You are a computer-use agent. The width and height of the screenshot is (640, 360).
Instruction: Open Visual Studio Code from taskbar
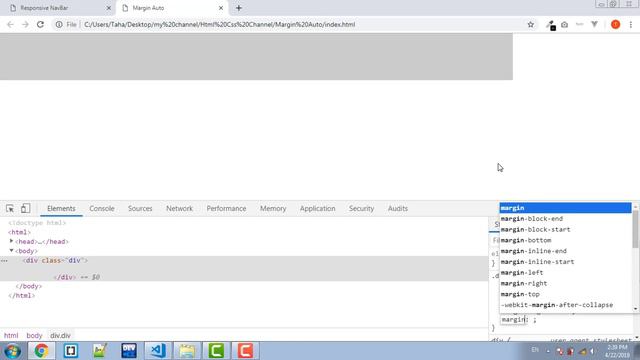click(158, 351)
